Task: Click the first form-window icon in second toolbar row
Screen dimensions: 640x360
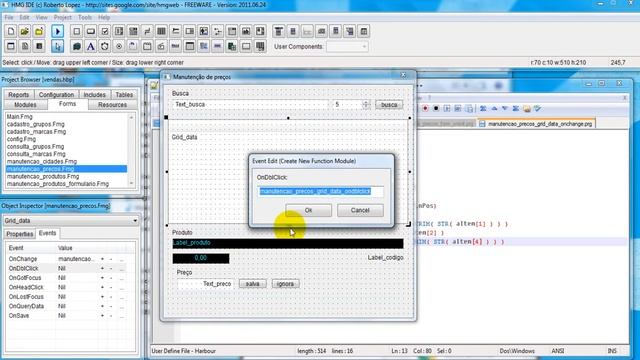Action: coord(11,47)
